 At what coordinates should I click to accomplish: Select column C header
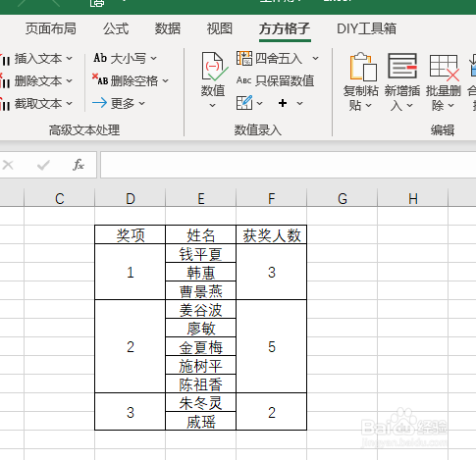pyautogui.click(x=59, y=198)
